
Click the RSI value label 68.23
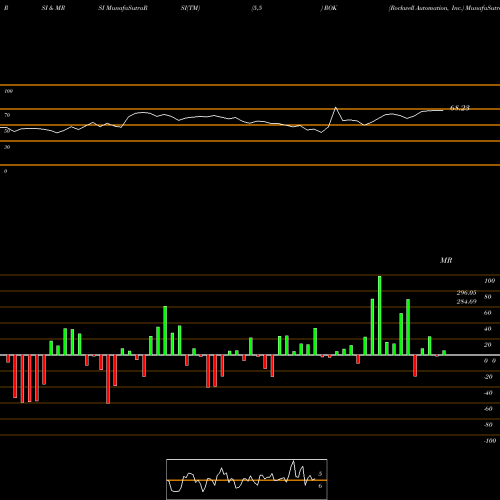(460, 108)
